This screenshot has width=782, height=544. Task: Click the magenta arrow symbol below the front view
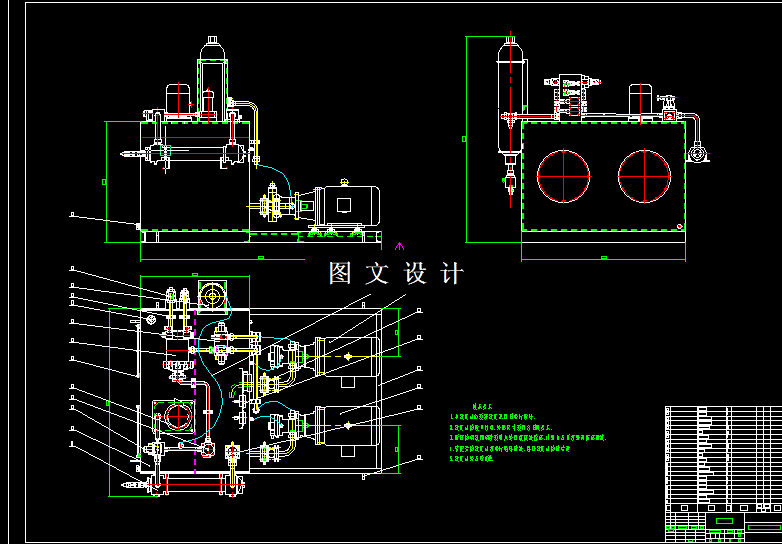[399, 246]
